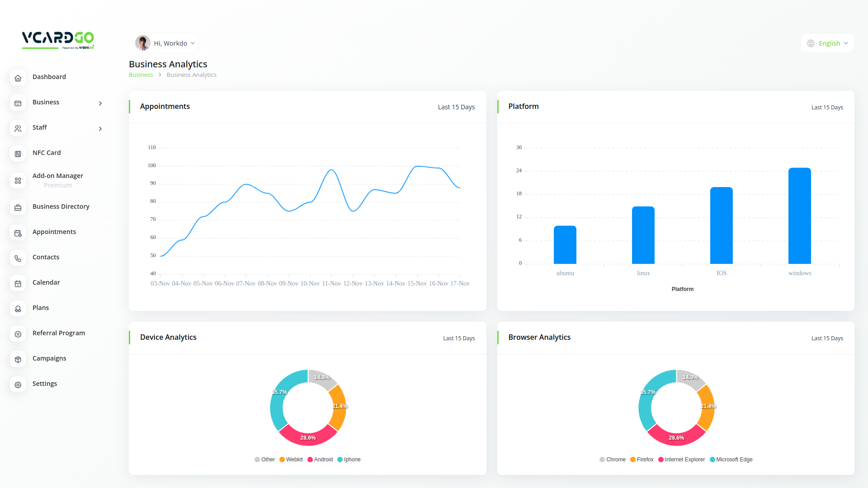This screenshot has height=488, width=868.
Task: Go to Appointments in the sidebar
Action: (x=54, y=232)
